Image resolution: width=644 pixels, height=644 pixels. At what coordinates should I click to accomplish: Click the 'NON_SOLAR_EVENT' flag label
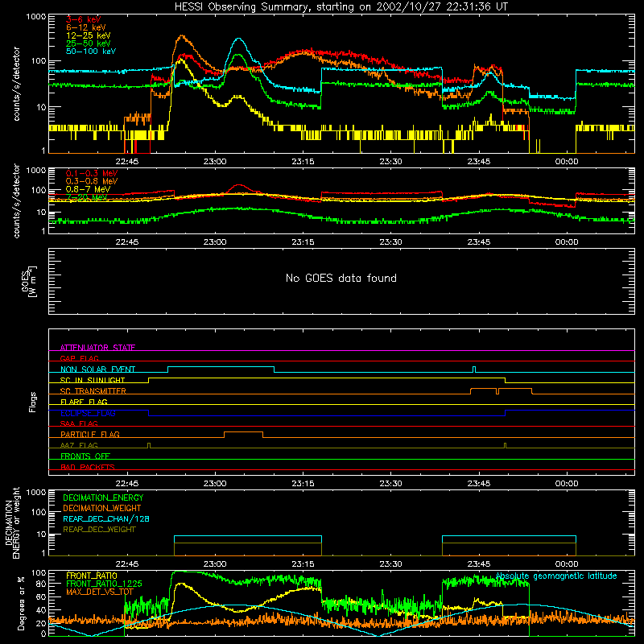(x=97, y=369)
